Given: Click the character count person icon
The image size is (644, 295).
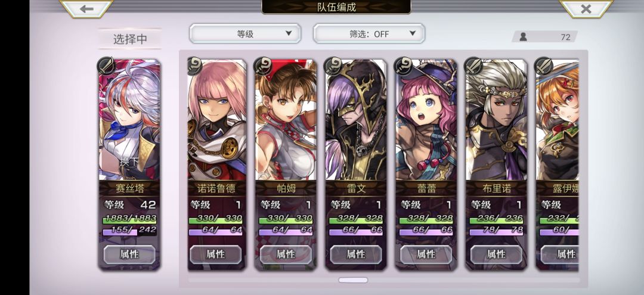Looking at the screenshot, I should tap(523, 37).
